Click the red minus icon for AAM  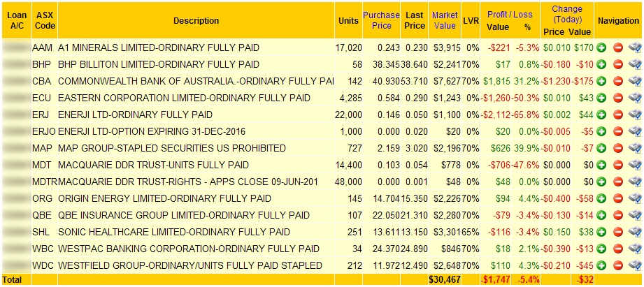tap(618, 48)
